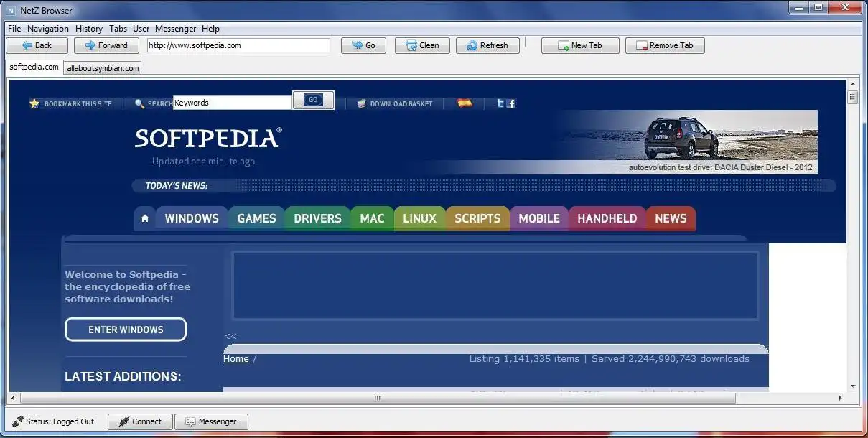This screenshot has height=438, width=868.
Task: Open the History menu
Action: (x=89, y=29)
